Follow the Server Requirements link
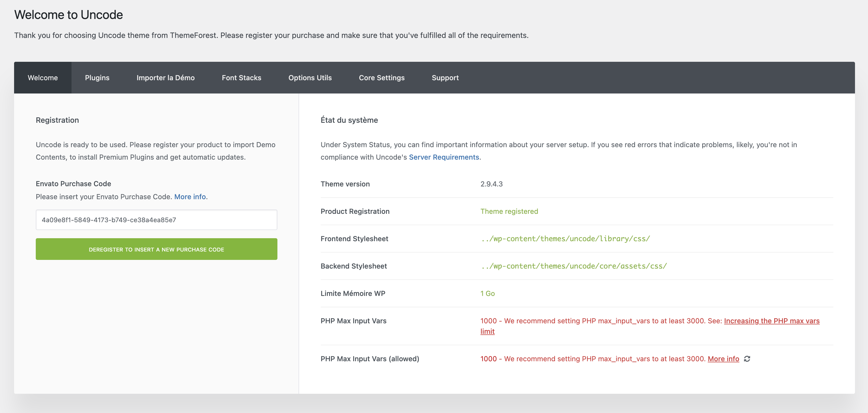Image resolution: width=868 pixels, height=413 pixels. pos(444,157)
